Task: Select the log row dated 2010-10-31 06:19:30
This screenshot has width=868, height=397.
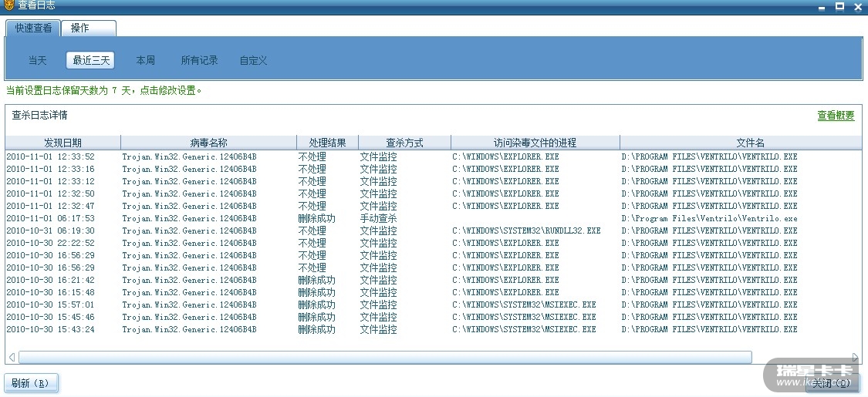Action: click(434, 230)
